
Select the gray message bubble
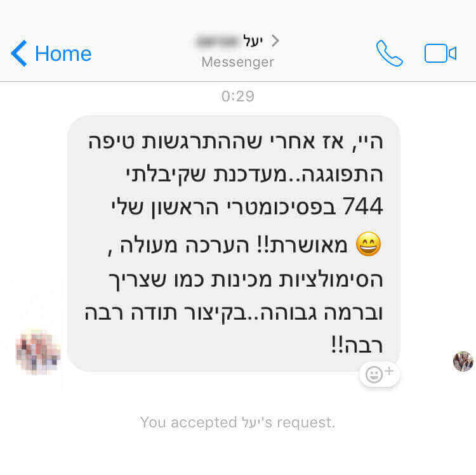point(233,244)
